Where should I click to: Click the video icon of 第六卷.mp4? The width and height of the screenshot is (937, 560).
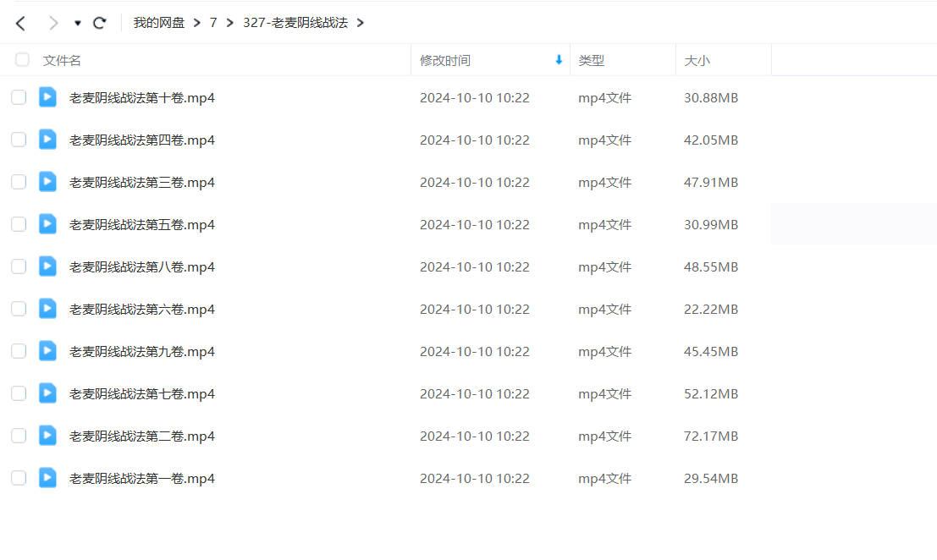(47, 309)
